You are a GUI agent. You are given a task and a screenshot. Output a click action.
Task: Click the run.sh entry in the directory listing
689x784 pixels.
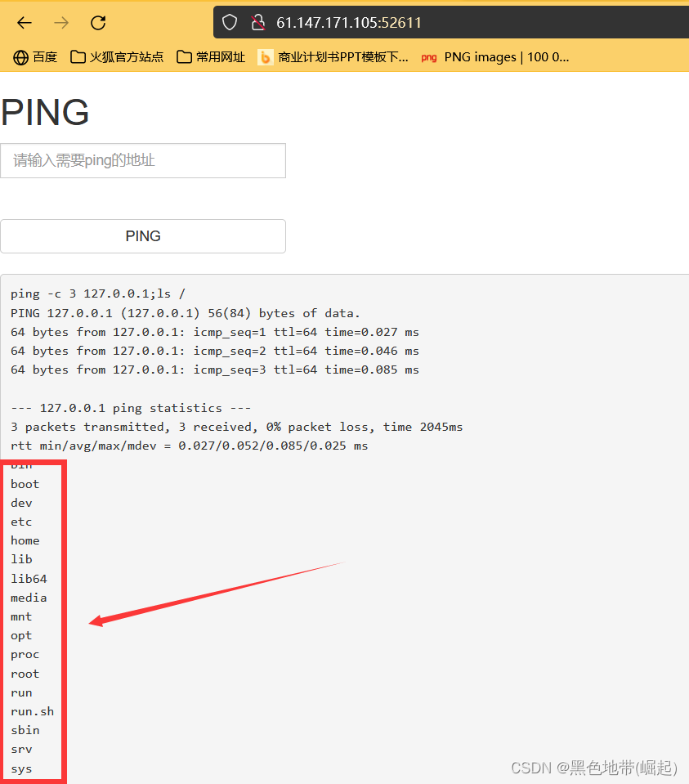(32, 711)
